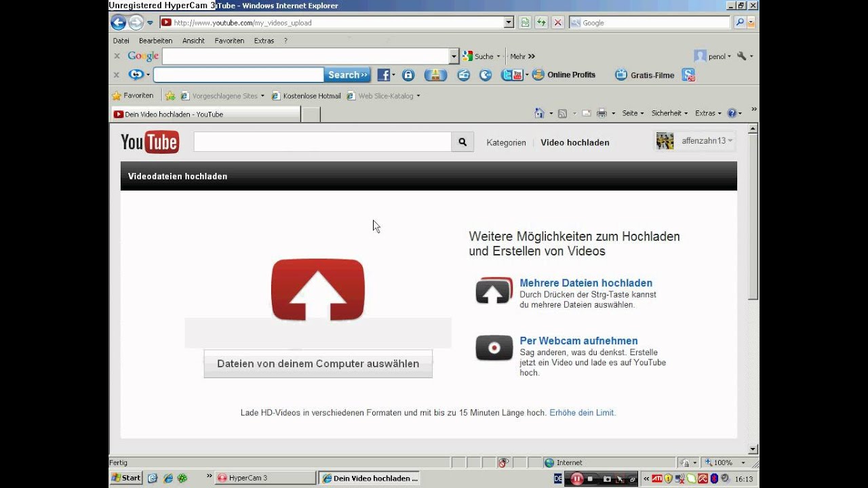Click the multiple files upload icon
868x488 pixels.
pyautogui.click(x=494, y=291)
